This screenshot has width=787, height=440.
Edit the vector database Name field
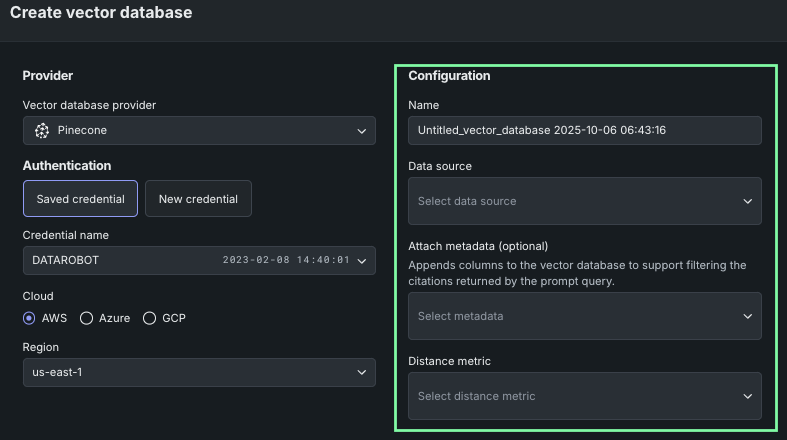click(584, 131)
